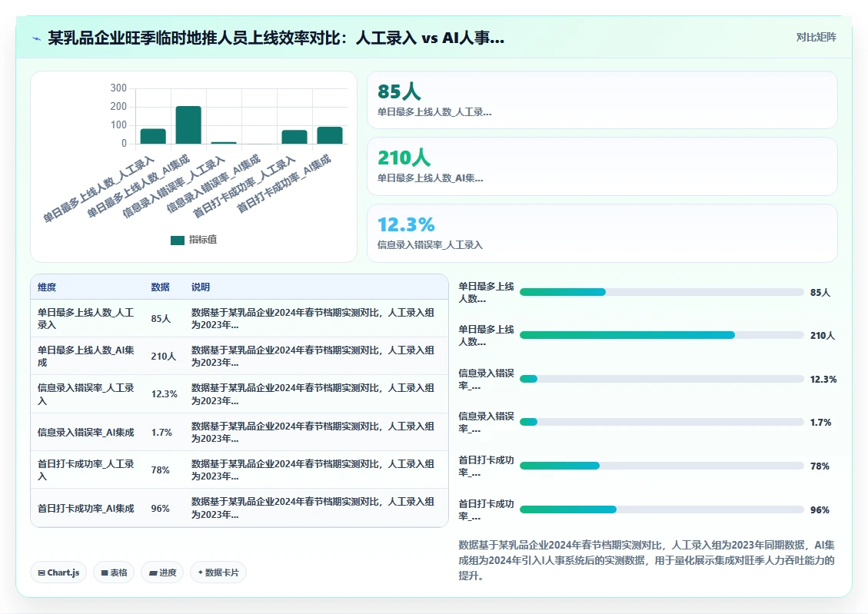This screenshot has width=868, height=614.
Task: Open the 12.3% KPI card
Action: pos(602,233)
